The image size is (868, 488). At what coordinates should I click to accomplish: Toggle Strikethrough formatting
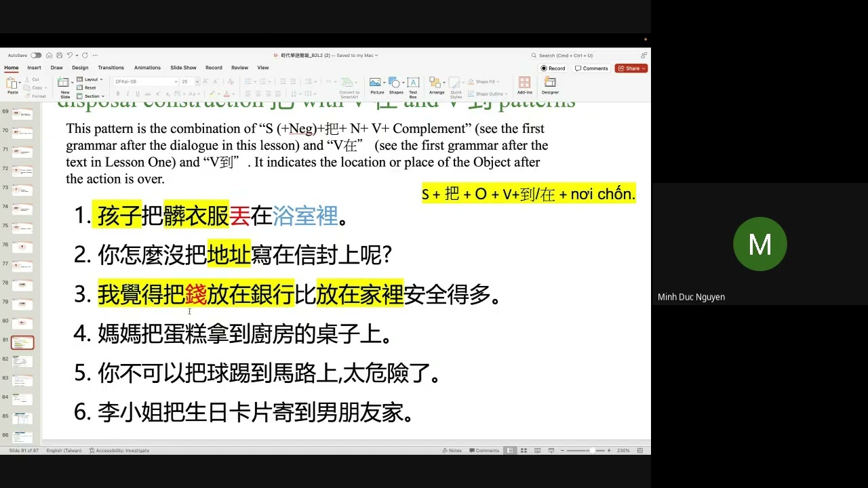147,94
